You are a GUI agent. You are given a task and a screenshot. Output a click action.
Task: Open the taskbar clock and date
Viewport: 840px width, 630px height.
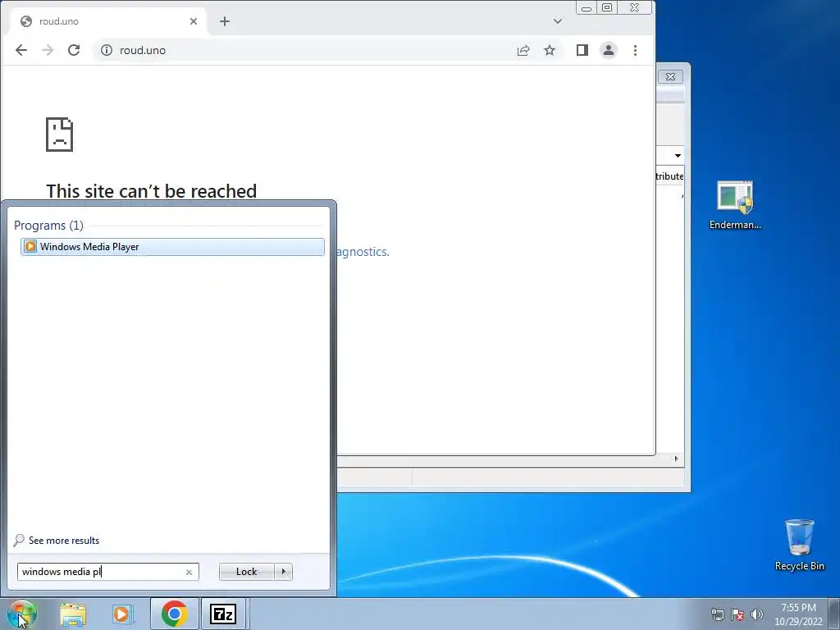798,614
